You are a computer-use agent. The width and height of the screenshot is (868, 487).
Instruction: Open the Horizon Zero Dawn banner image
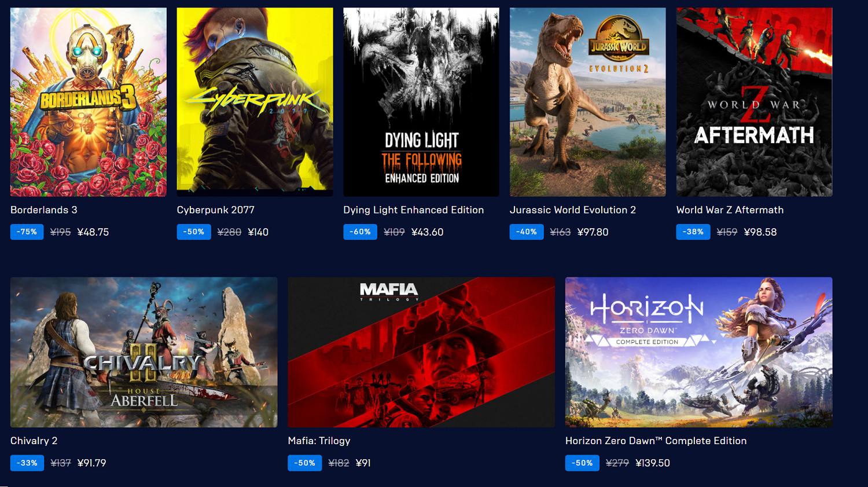[x=698, y=352]
